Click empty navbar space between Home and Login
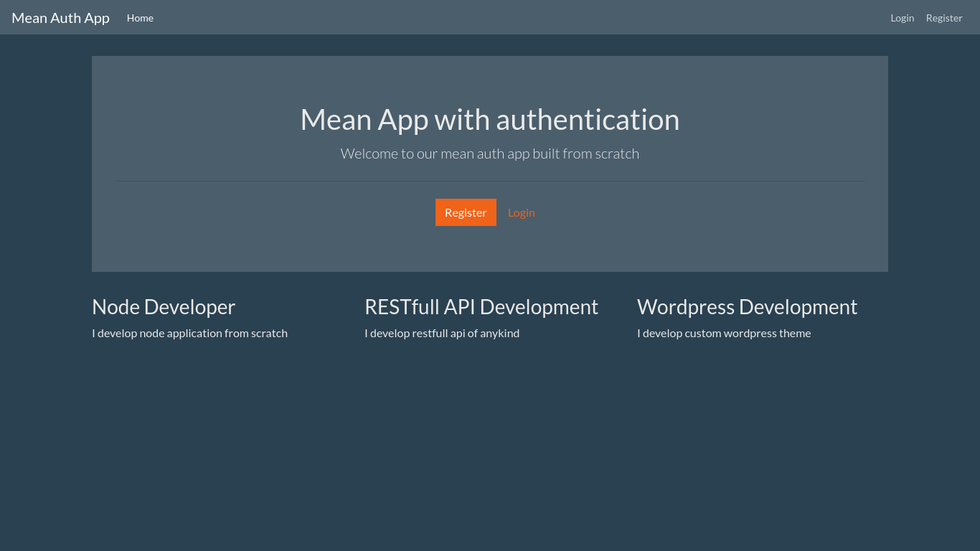 (502, 18)
